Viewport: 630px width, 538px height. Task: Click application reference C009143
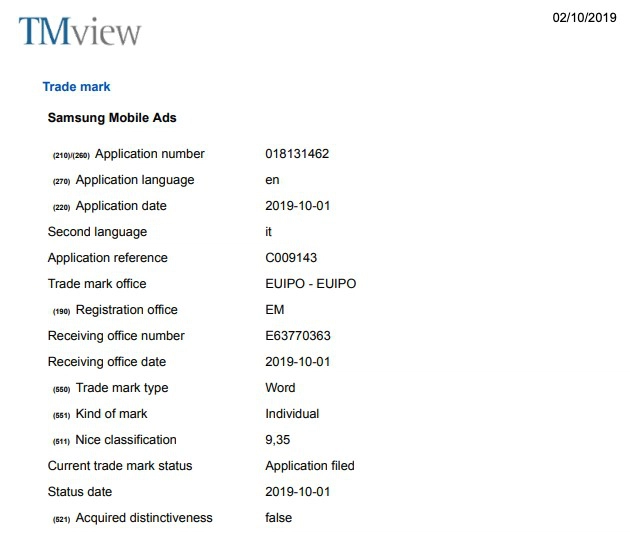[291, 258]
